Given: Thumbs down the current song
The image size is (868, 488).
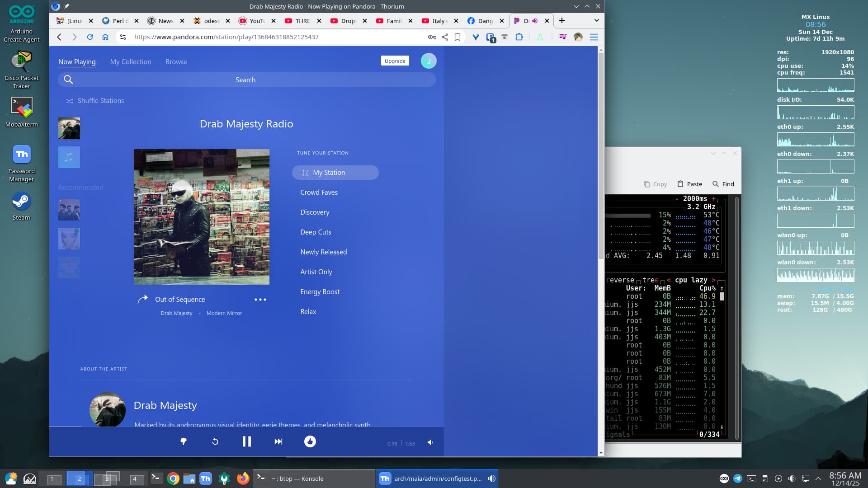Looking at the screenshot, I should pyautogui.click(x=184, y=442).
